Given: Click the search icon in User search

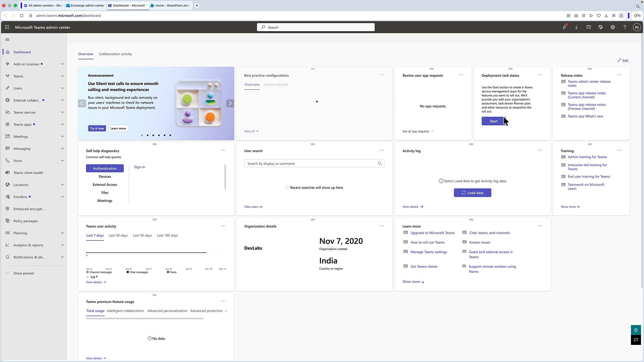Looking at the screenshot, I should (x=380, y=164).
